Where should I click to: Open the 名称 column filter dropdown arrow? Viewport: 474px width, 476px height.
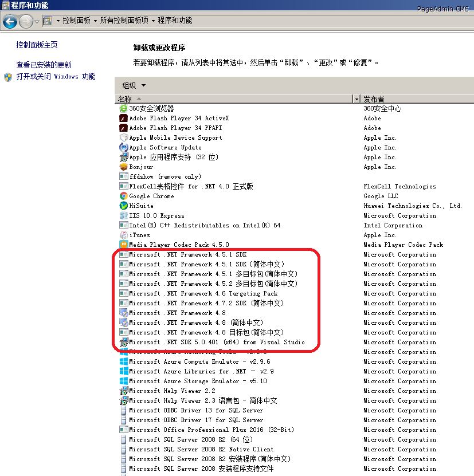coord(357,99)
